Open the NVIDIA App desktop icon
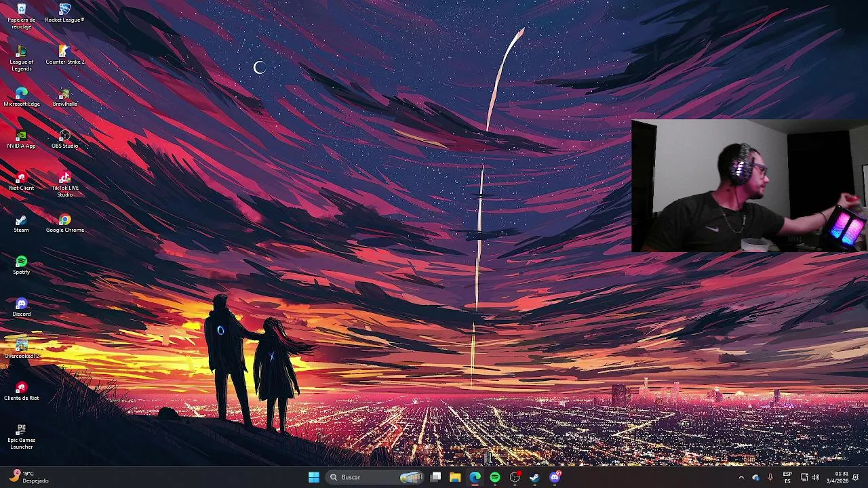The image size is (868, 488). coord(21,139)
